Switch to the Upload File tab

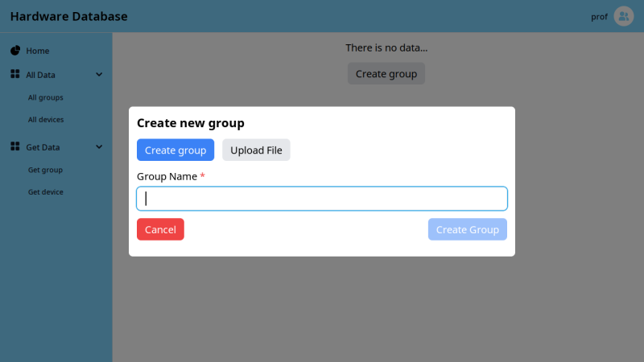point(256,150)
